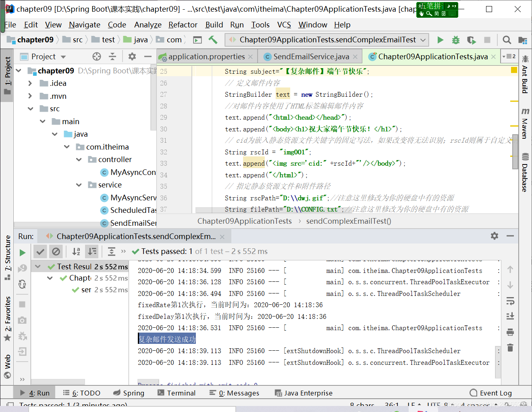Open Run panel settings gear
Viewport: 532px width, 412px height.
495,236
